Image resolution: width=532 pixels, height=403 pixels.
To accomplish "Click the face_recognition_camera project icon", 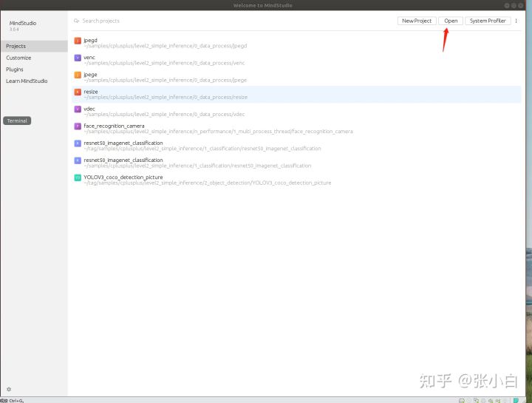I will click(x=78, y=126).
